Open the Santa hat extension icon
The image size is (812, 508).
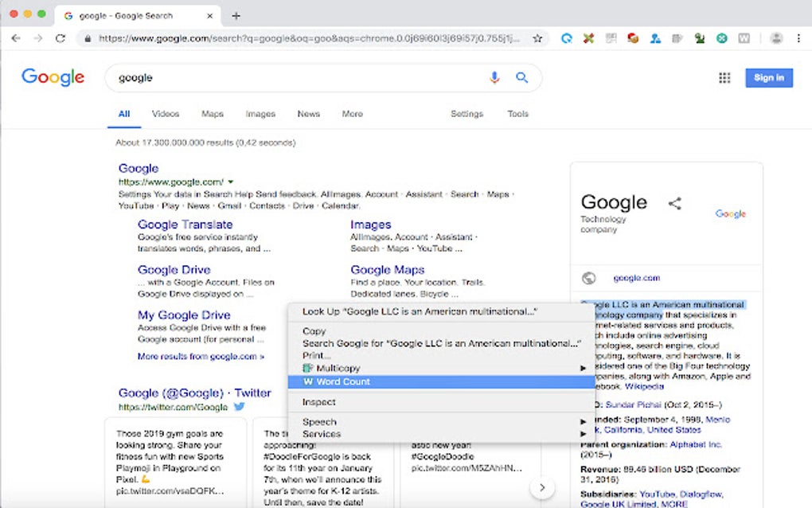(x=633, y=38)
